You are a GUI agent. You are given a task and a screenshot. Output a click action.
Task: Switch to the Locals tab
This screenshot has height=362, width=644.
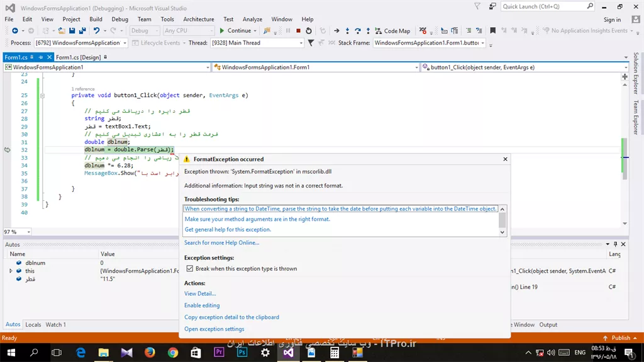[x=33, y=325]
